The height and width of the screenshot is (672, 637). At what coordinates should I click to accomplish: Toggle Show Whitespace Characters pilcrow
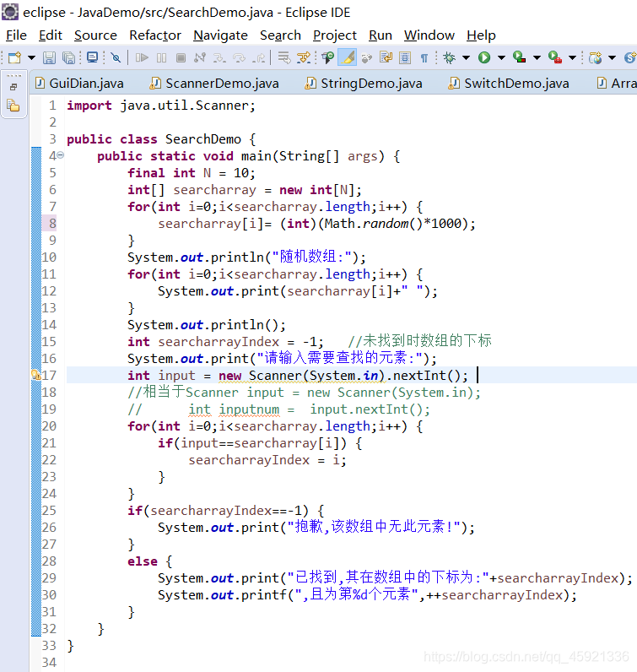pos(424,58)
